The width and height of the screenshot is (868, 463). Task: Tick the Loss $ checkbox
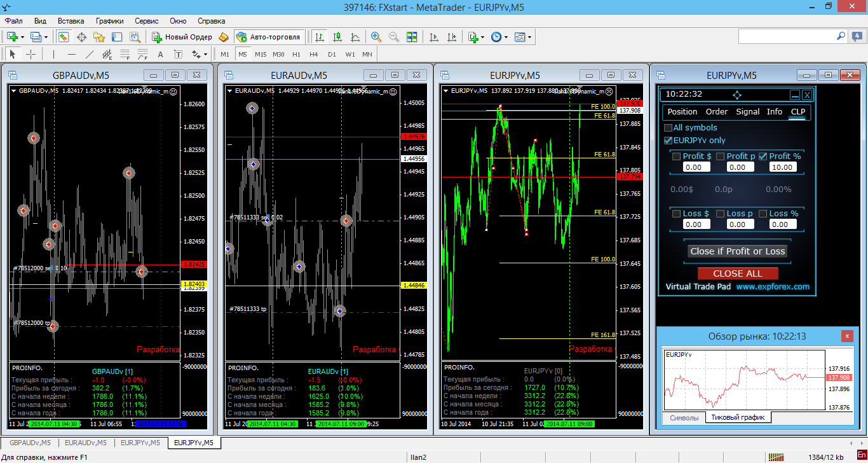[x=676, y=214]
